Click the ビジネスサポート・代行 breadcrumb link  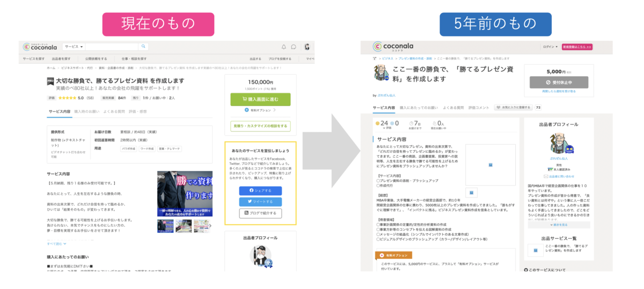(x=76, y=68)
